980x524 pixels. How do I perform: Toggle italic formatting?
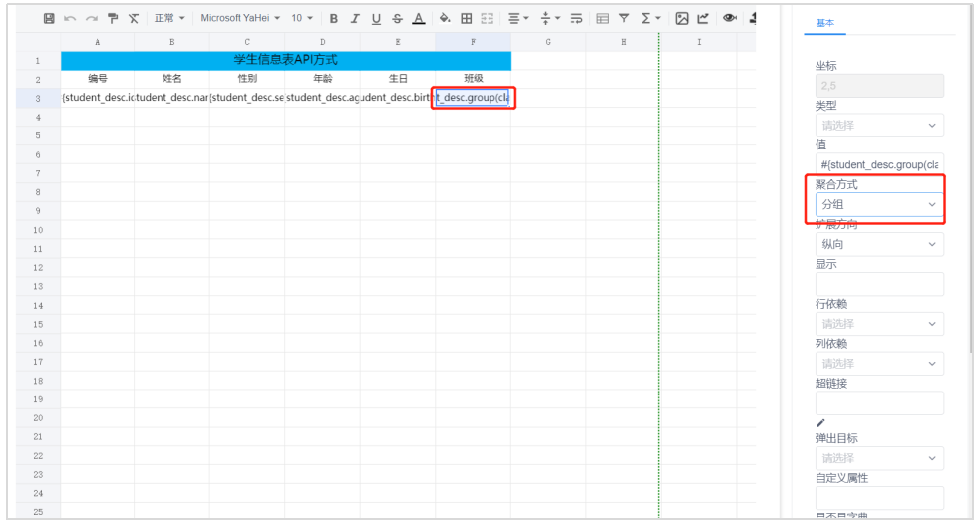click(355, 18)
